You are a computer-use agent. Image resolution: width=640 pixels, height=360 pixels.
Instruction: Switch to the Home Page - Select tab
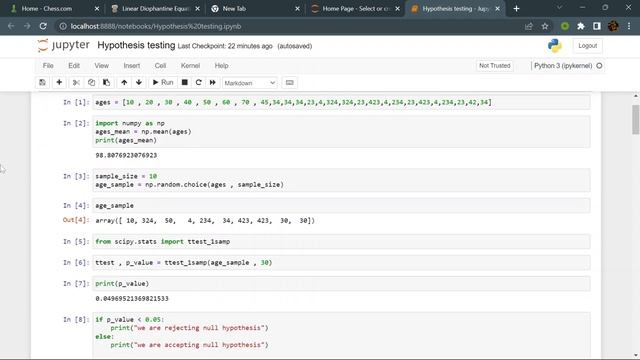click(x=356, y=9)
